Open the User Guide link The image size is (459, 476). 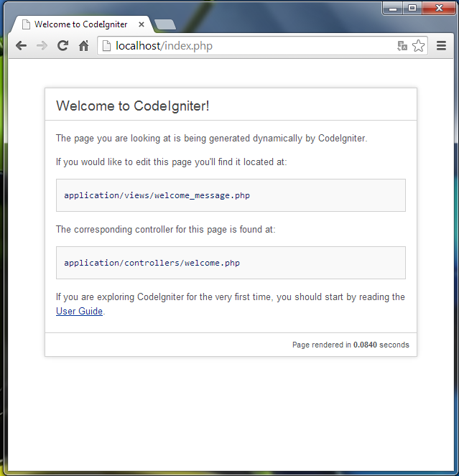point(79,311)
